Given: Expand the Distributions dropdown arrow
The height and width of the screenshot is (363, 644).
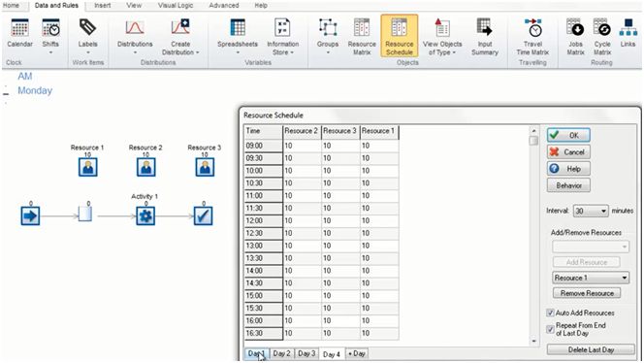Looking at the screenshot, I should pyautogui.click(x=135, y=52).
